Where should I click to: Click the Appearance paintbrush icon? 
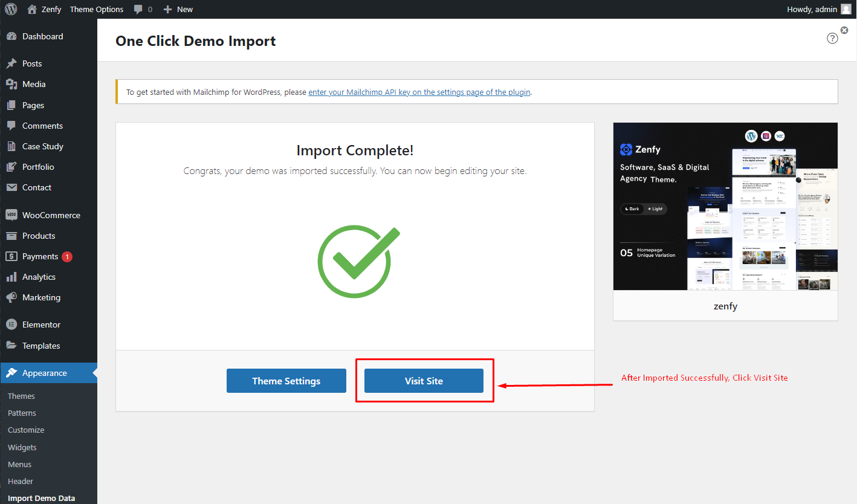tap(11, 373)
